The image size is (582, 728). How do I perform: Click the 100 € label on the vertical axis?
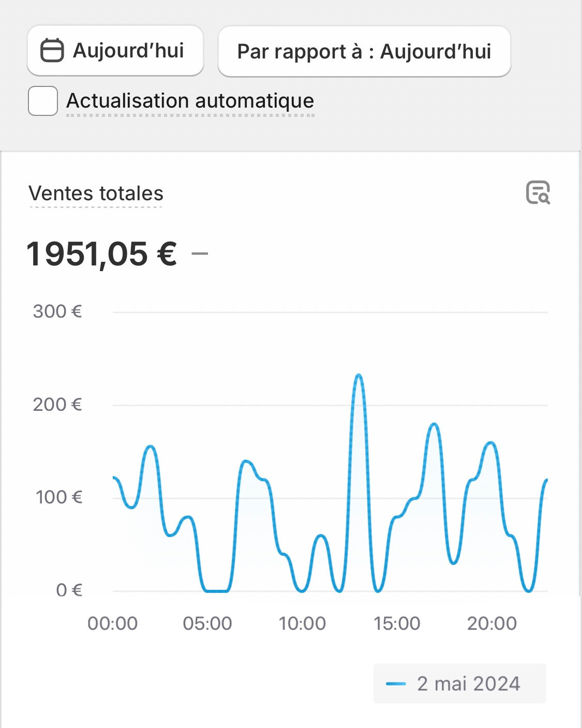point(58,497)
